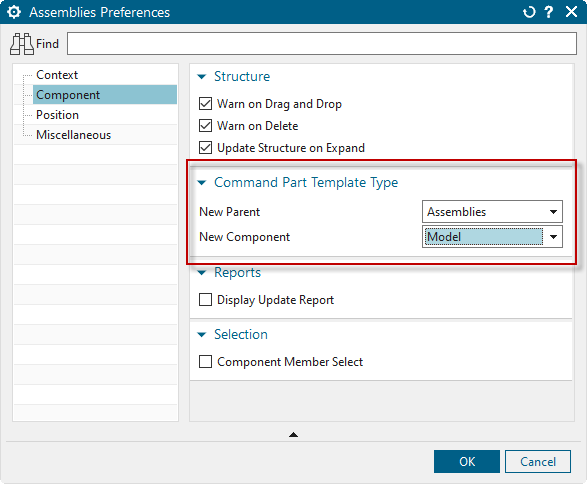Screen dimensions: 587x484
Task: Enable Display Update Report checkbox
Action: coord(205,300)
